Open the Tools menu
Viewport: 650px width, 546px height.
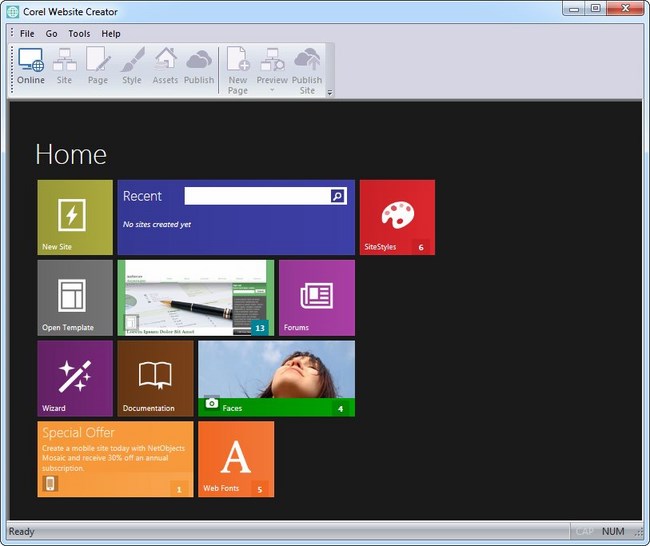(x=79, y=34)
